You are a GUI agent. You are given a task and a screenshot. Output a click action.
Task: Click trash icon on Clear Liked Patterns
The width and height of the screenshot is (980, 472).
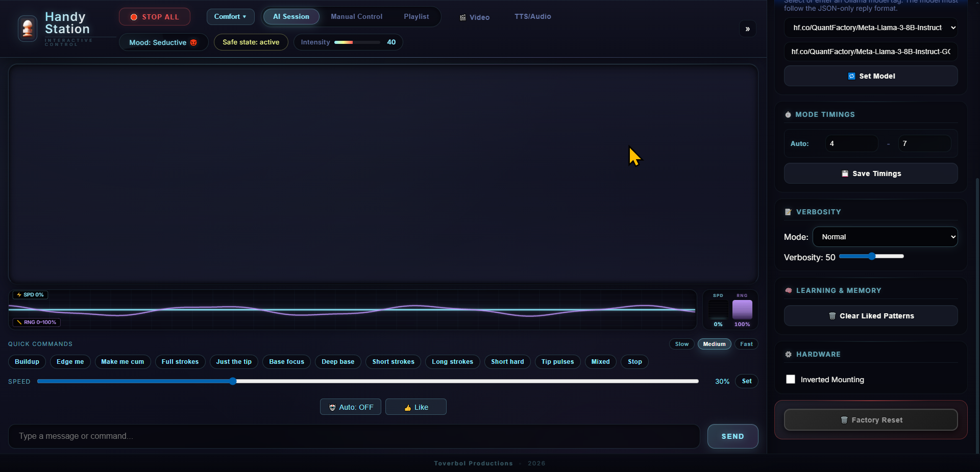click(x=832, y=316)
